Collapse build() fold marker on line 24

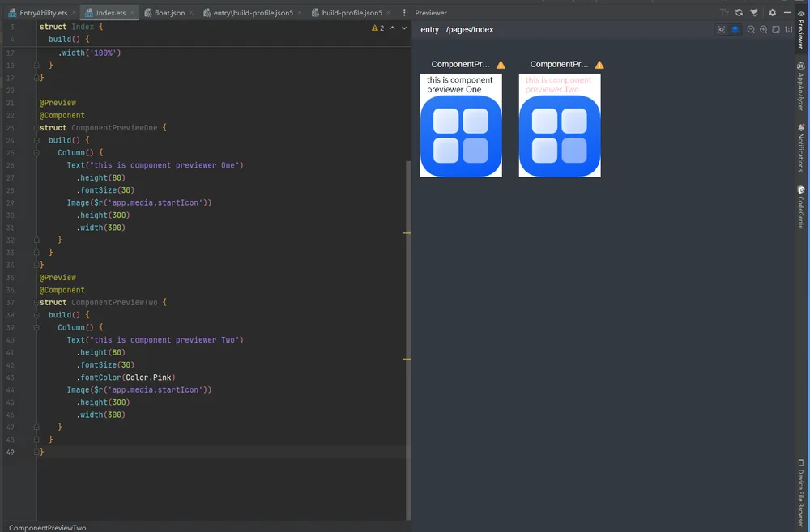coord(36,140)
